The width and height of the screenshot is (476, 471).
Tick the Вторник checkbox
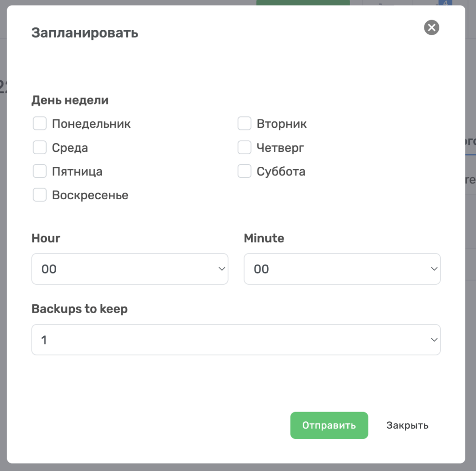[245, 124]
